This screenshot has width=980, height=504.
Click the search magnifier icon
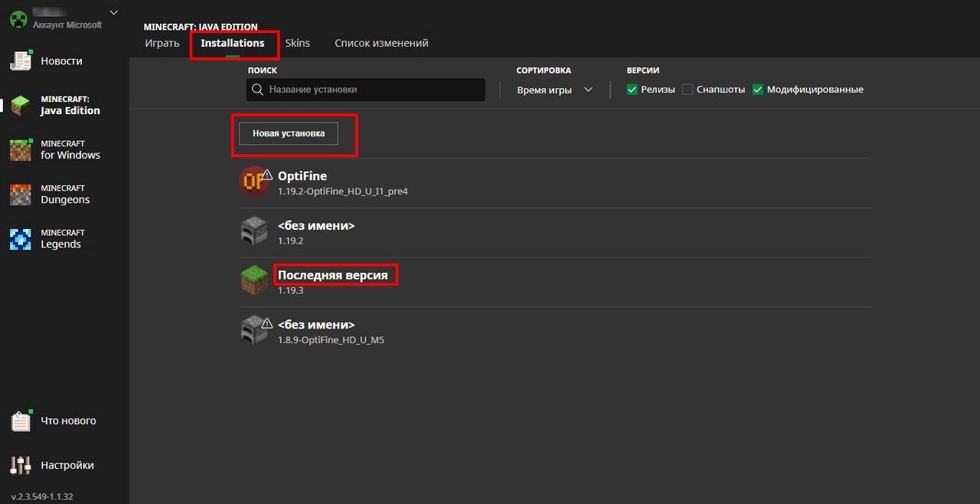pos(258,90)
